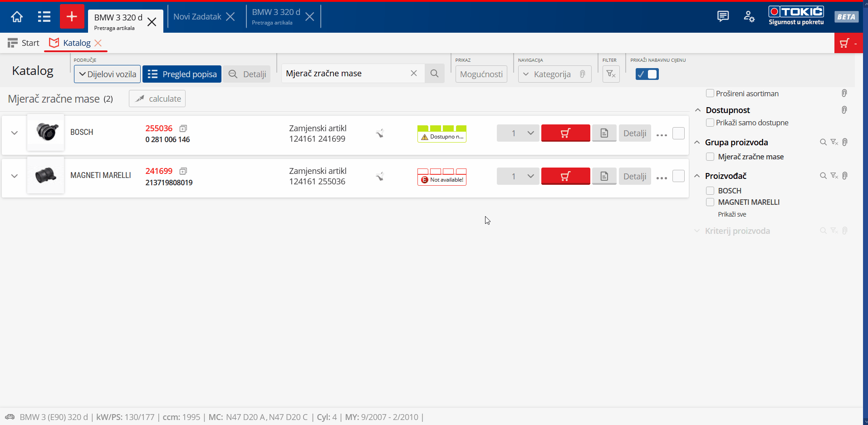Open the Dijelovi vozila dropdown
Image resolution: width=868 pixels, height=425 pixels.
[108, 74]
